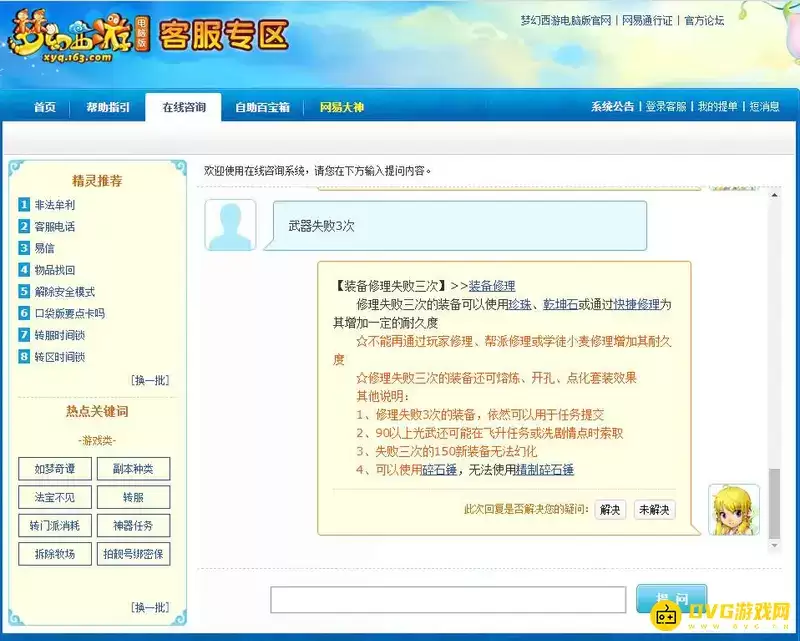Visit 梦幻西游电脑版官网 link
800x641 pixels.
click(x=566, y=21)
